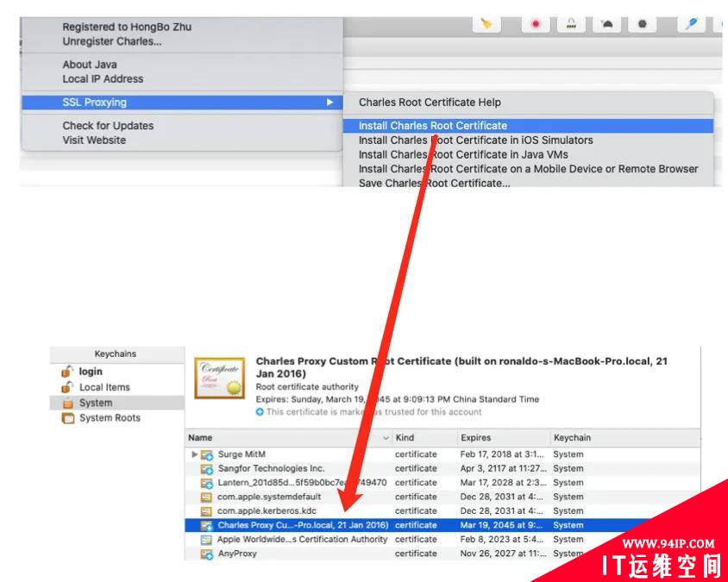This screenshot has width=728, height=582.
Task: Select the AnyProxy certificate name
Action: click(237, 554)
